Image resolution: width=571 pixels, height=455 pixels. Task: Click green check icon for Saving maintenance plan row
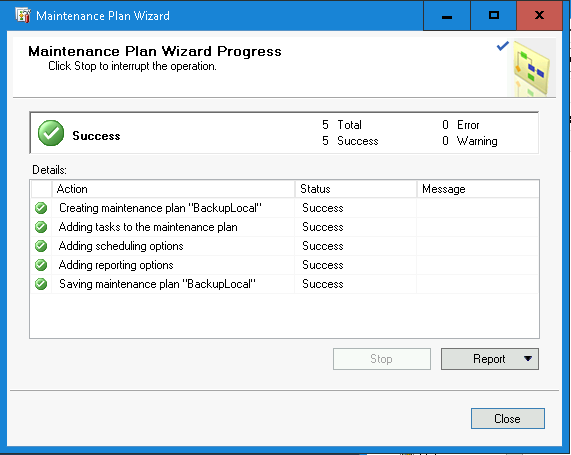point(41,284)
